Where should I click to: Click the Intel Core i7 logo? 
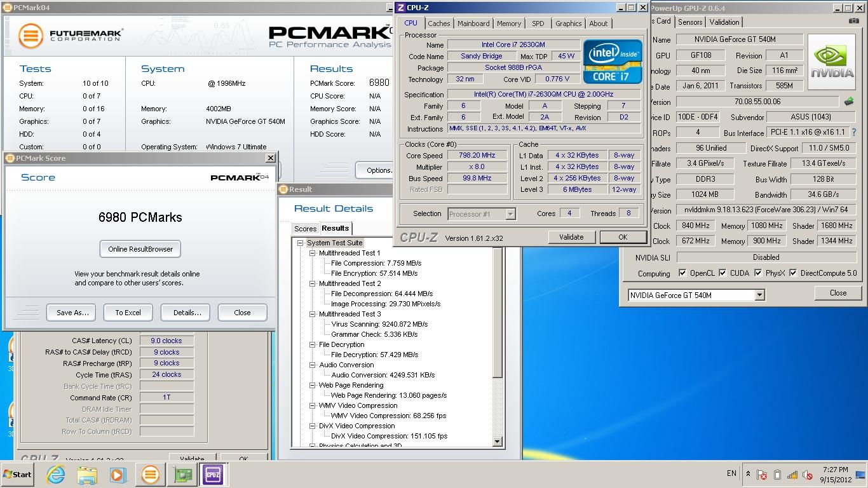click(x=613, y=62)
